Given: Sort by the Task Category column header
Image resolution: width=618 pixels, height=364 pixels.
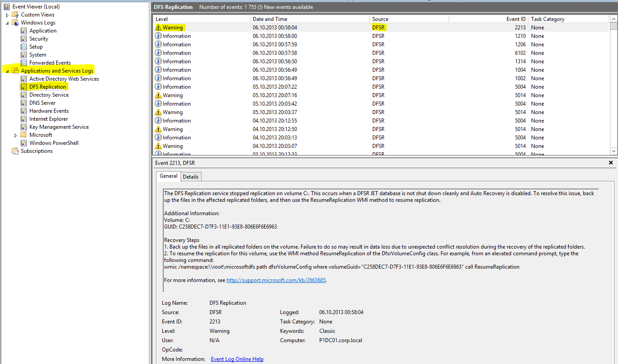Looking at the screenshot, I should (x=569, y=19).
